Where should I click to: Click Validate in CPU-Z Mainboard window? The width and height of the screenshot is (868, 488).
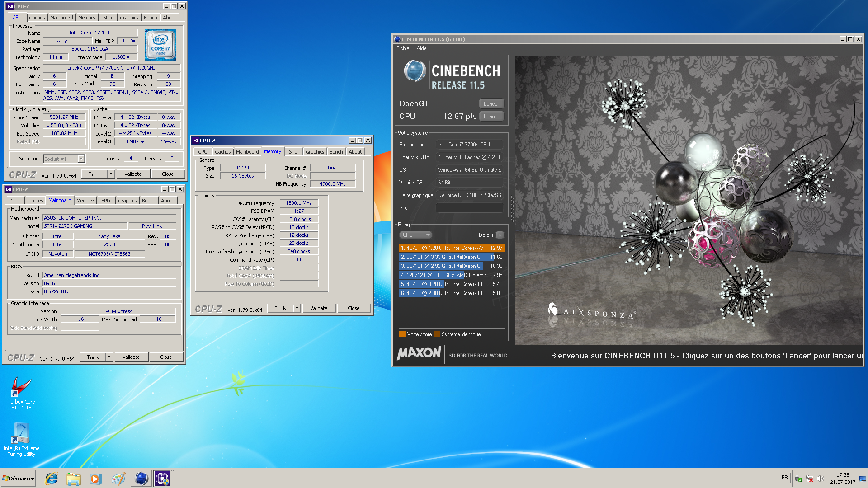[131, 357]
